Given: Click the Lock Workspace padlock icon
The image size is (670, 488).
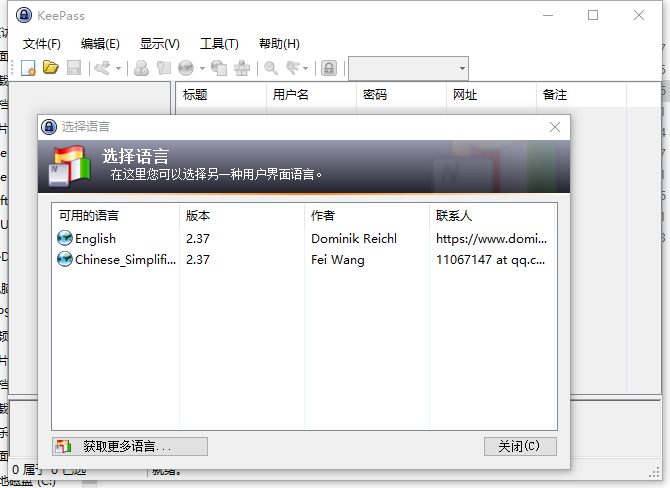Looking at the screenshot, I should (329, 68).
